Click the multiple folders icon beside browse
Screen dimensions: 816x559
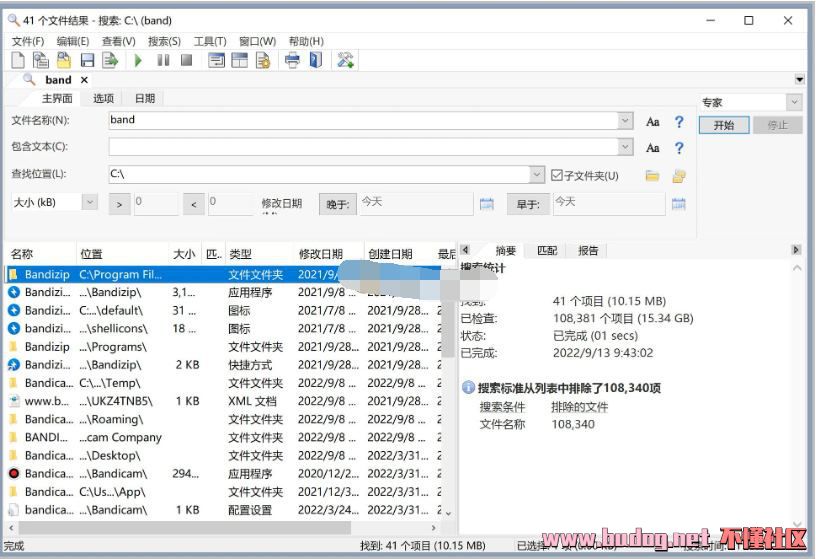[679, 176]
